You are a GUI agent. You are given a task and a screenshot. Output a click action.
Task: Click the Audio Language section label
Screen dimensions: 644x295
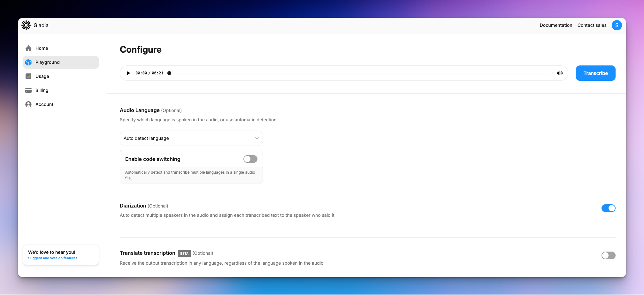tap(140, 110)
